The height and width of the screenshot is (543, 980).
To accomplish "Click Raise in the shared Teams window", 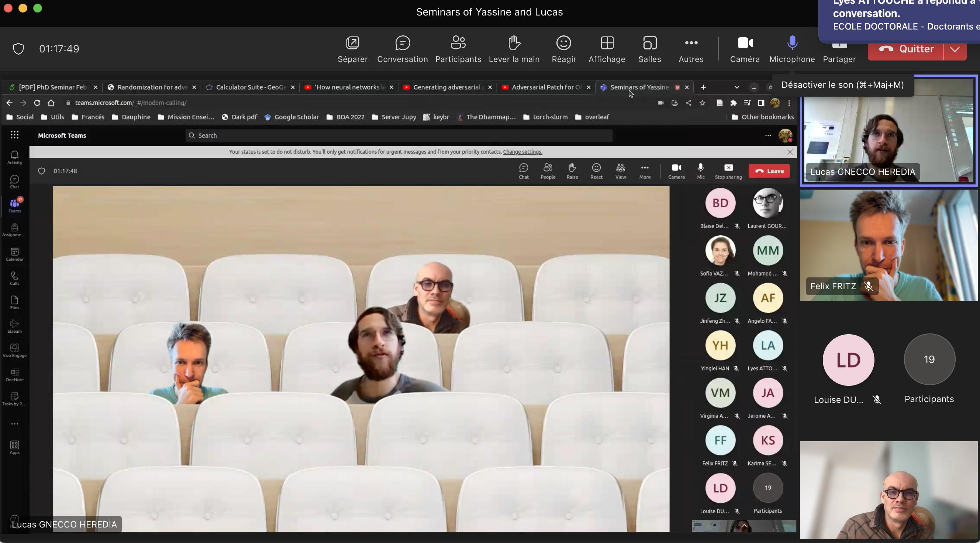I will 572,171.
